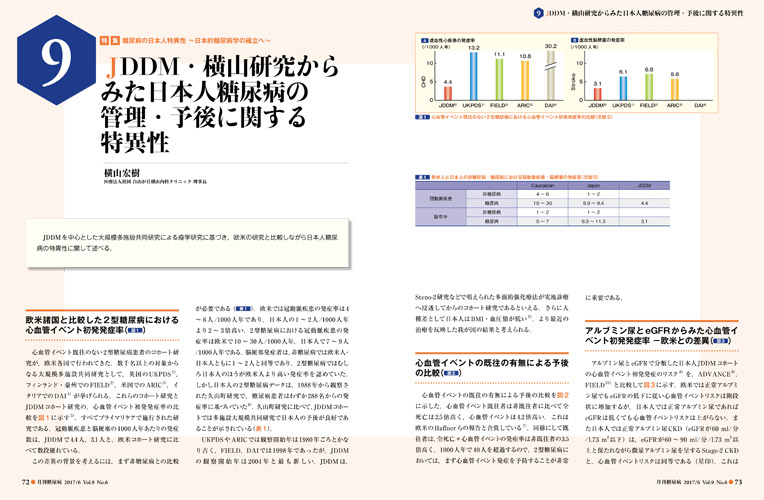The width and height of the screenshot is (764, 500).
Task: Click table cell 4～6
Action: (542, 194)
